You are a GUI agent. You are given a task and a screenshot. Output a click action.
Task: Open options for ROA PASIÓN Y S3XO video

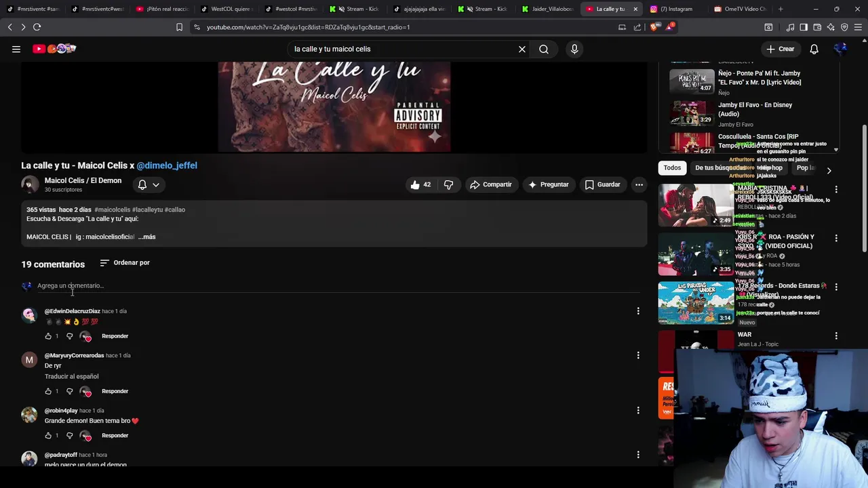pyautogui.click(x=836, y=239)
